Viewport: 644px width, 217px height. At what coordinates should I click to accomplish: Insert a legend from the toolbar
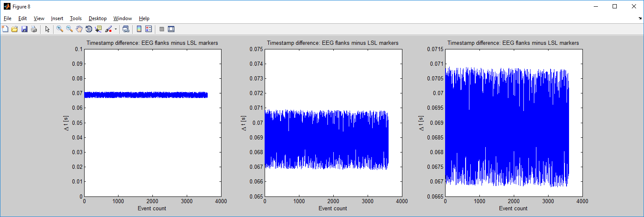tap(148, 29)
